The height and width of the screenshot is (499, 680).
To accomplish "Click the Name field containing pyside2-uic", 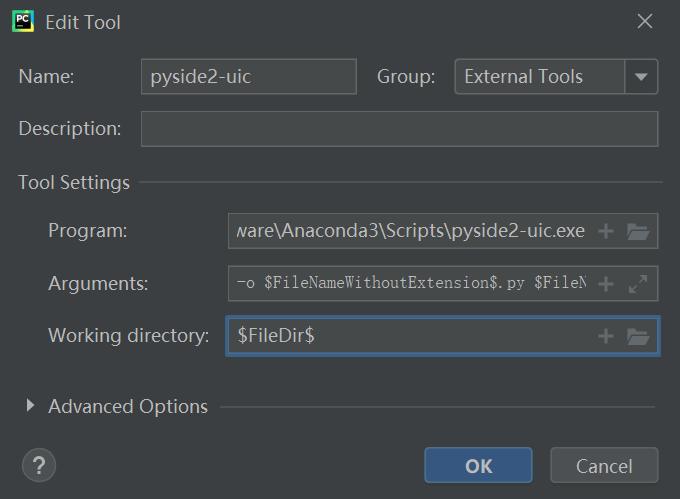I will pos(248,76).
